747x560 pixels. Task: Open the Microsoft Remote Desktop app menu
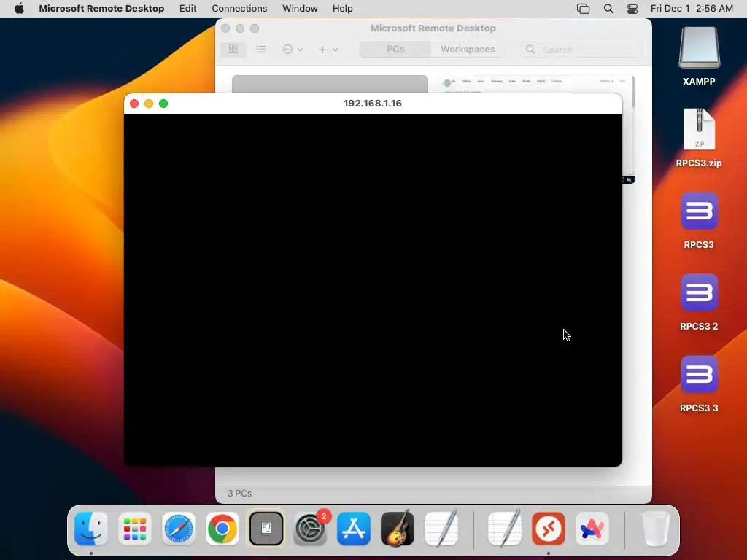(x=101, y=9)
